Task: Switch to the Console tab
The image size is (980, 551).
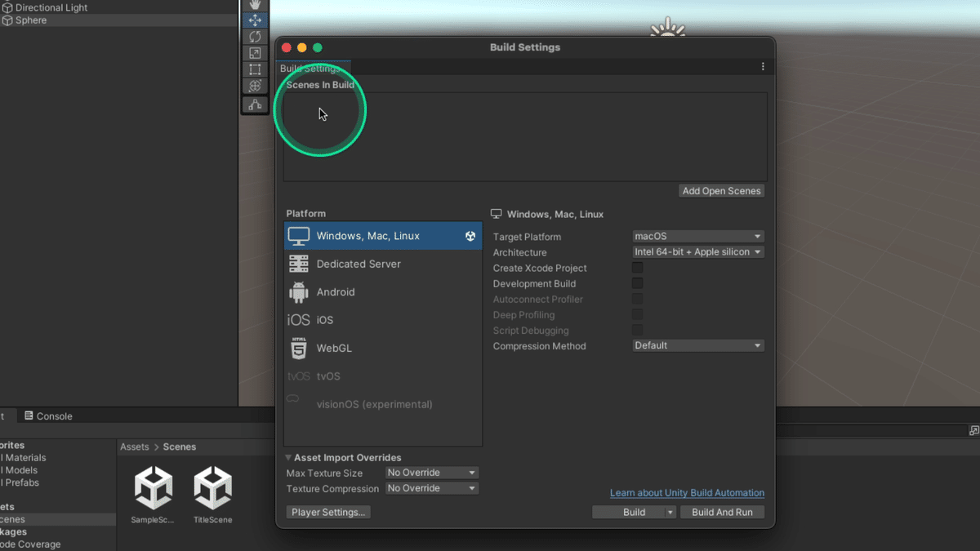Action: point(48,416)
